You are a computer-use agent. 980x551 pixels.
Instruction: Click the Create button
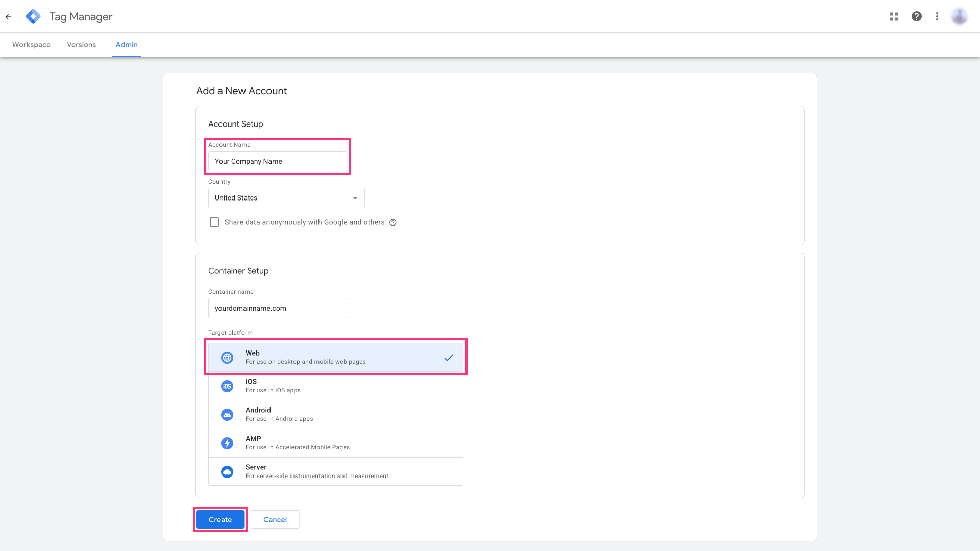(x=220, y=519)
